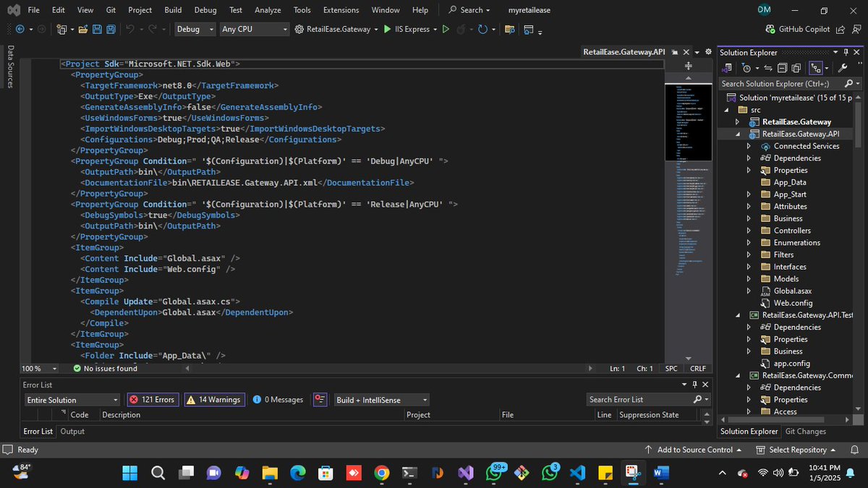868x488 pixels.
Task: Open the Build menu
Action: (x=173, y=10)
